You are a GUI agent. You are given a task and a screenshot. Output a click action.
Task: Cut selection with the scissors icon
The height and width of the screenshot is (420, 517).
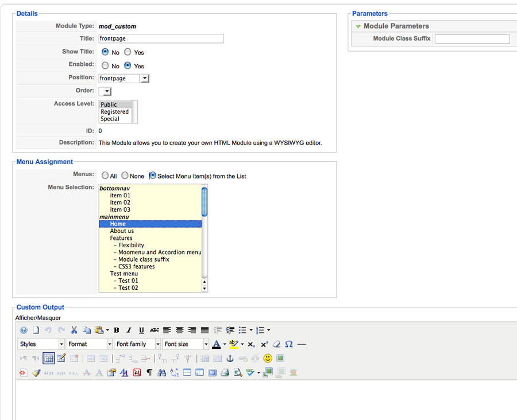pos(74,330)
